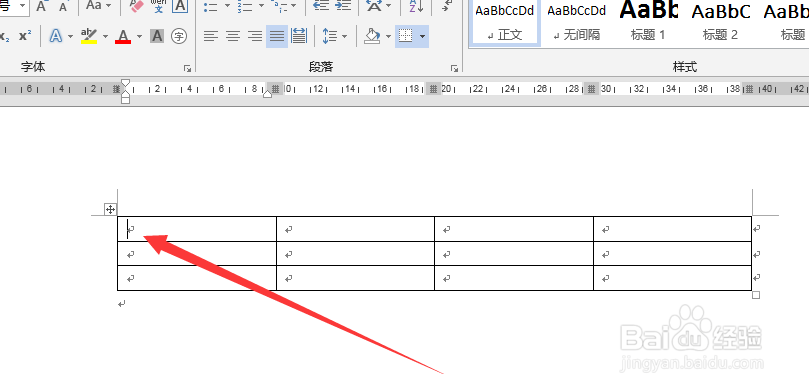The image size is (809, 391).
Task: Increase font size with Grow Font
Action: point(42,6)
